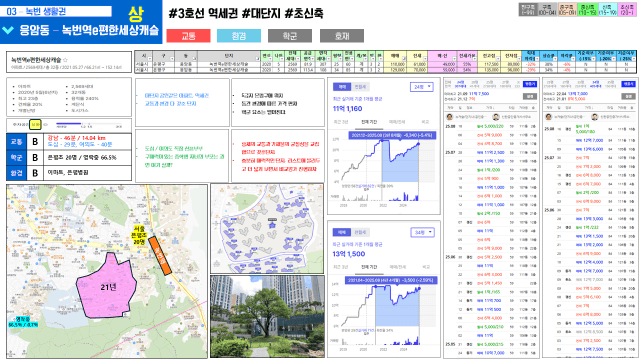Switch top price chart to 전월세
Viewport: 640px width, 360px height.
(x=360, y=87)
